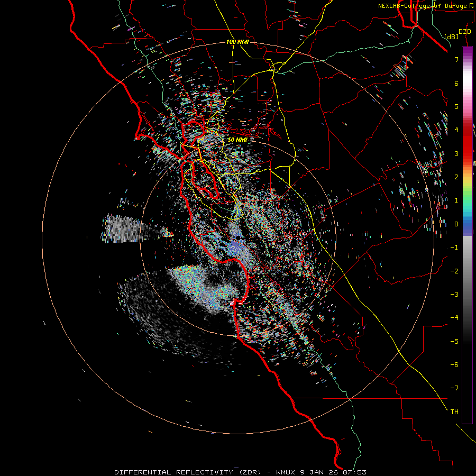Click the 3 tick label on the scale
Image resolution: width=476 pixels, height=476 pixels.
pos(456,153)
